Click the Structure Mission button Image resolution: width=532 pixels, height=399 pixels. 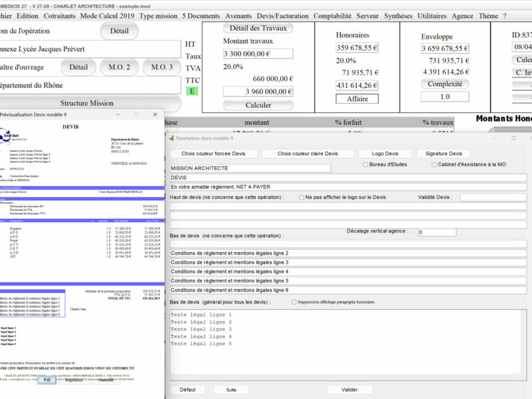click(x=87, y=103)
